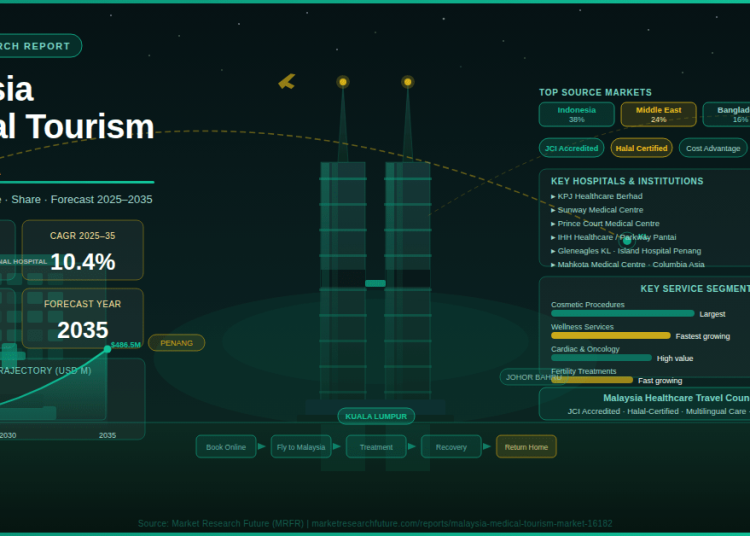Image resolution: width=750 pixels, height=536 pixels.
Task: Click the arrow before Return Home
Action: click(488, 447)
